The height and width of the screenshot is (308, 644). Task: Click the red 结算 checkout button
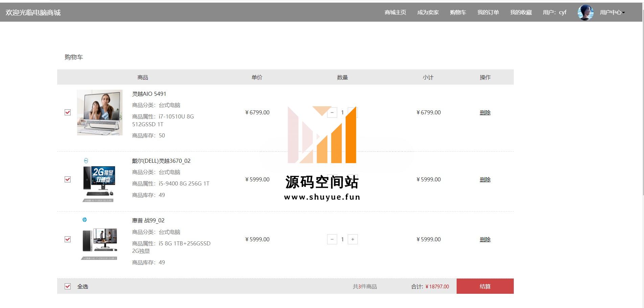point(485,286)
